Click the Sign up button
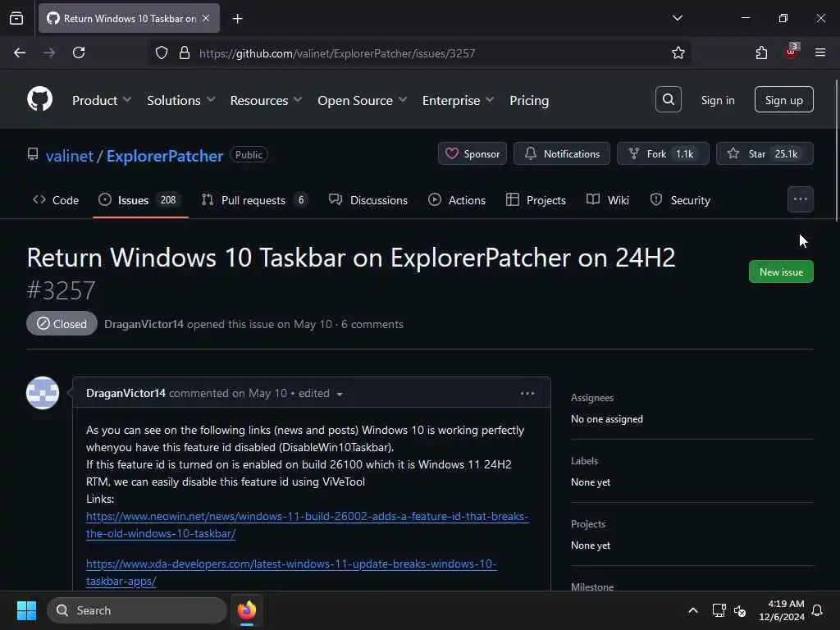 pyautogui.click(x=783, y=99)
